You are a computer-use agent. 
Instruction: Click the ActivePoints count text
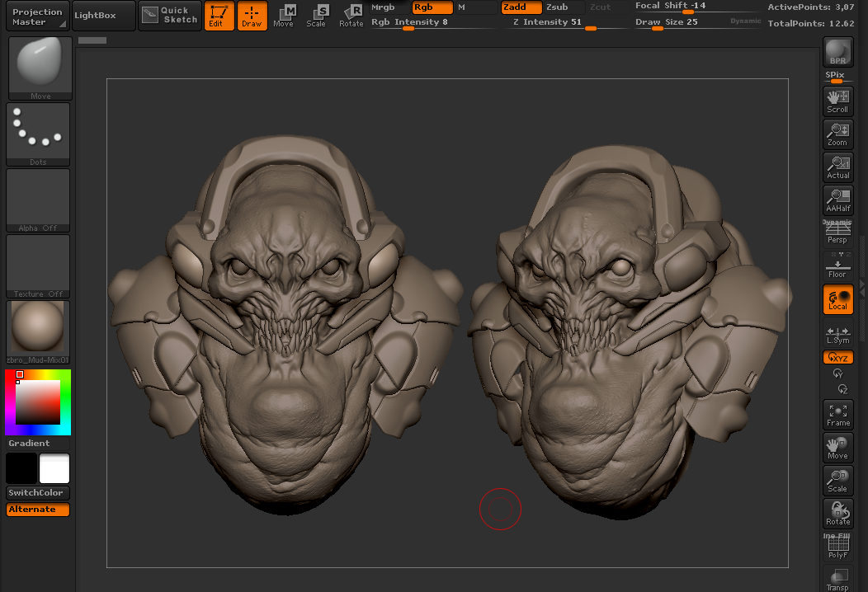[810, 7]
